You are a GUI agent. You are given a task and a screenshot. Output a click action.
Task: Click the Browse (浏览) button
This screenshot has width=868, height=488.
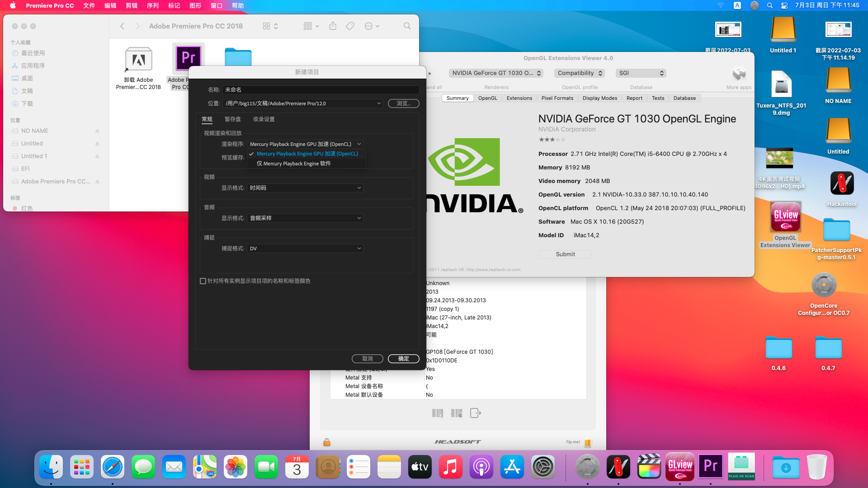click(403, 103)
